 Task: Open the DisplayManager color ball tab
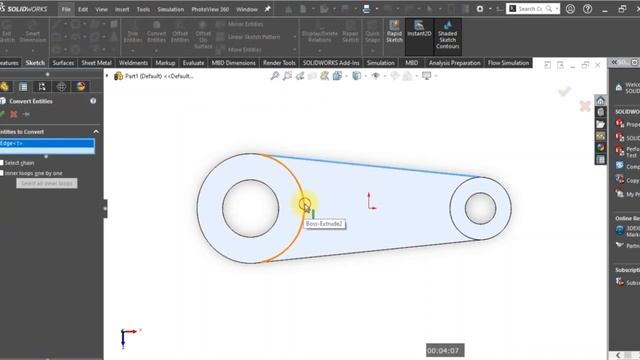pos(80,86)
